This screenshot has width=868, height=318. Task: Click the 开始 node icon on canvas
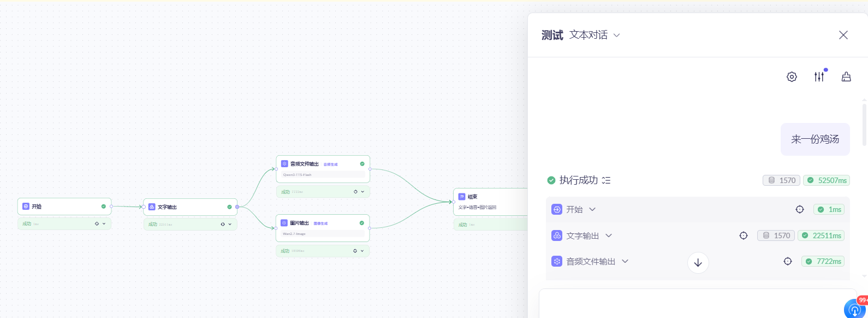click(26, 207)
